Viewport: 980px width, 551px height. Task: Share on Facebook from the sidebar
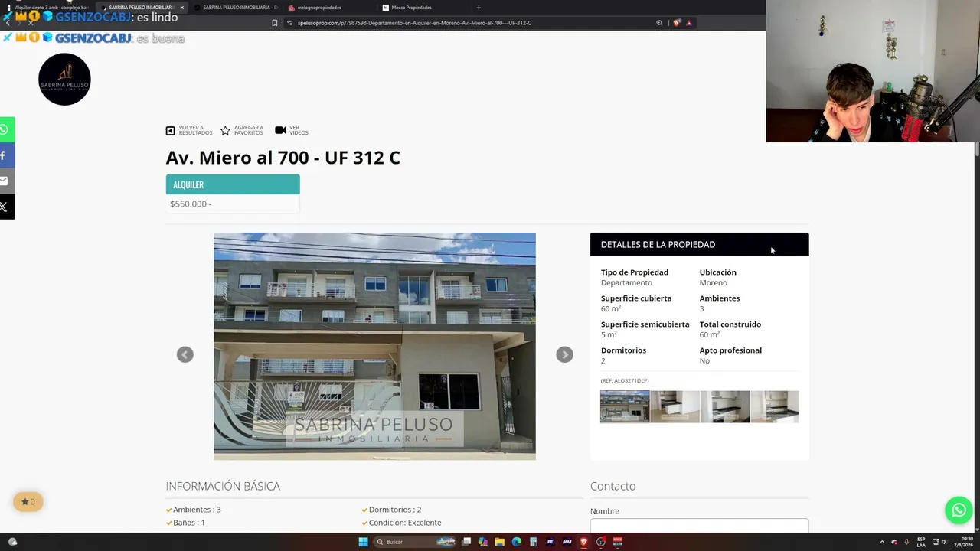click(5, 155)
